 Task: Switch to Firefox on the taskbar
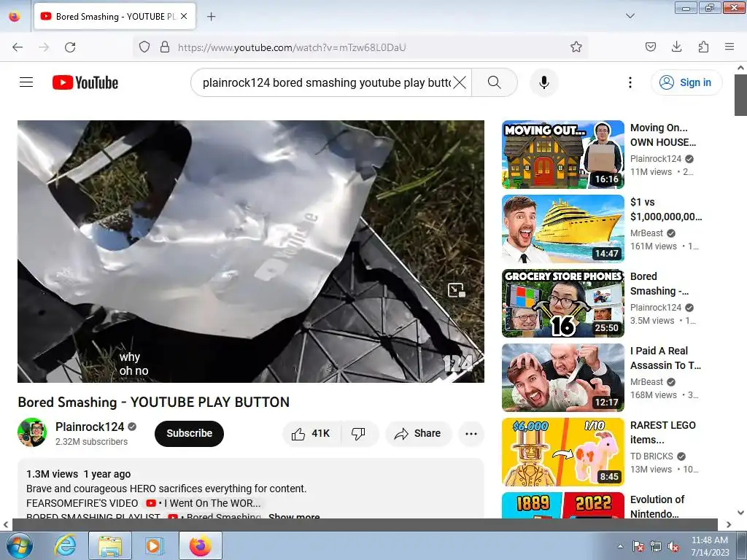(200, 545)
